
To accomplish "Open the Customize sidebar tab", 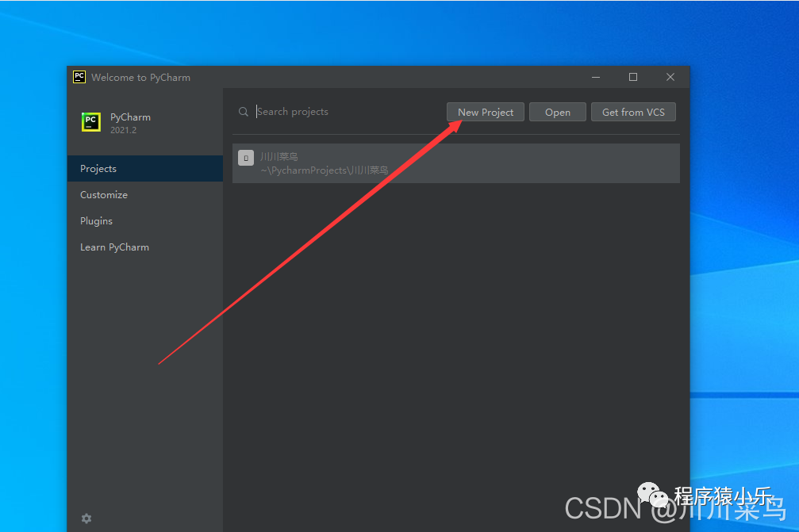I will [x=144, y=194].
